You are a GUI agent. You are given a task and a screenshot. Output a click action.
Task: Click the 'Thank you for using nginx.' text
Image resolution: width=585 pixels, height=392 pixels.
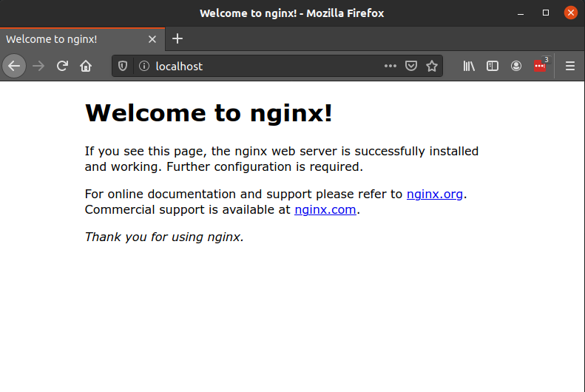(x=164, y=237)
